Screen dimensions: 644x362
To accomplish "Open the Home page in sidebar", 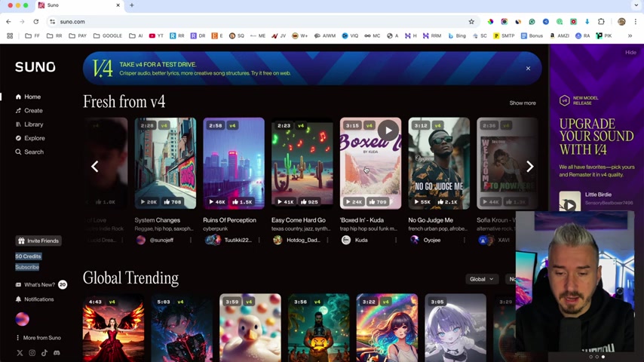I will (x=28, y=97).
